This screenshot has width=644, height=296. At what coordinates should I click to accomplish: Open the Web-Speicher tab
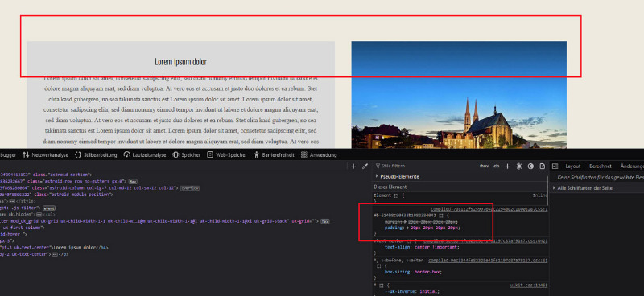[x=227, y=154]
